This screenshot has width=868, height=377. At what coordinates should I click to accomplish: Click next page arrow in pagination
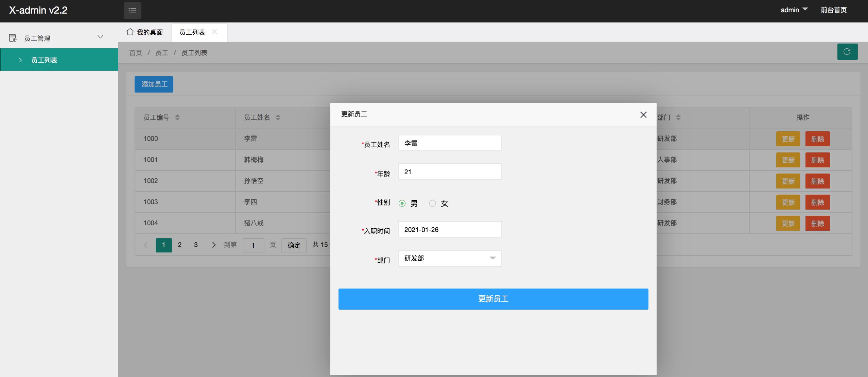click(213, 245)
